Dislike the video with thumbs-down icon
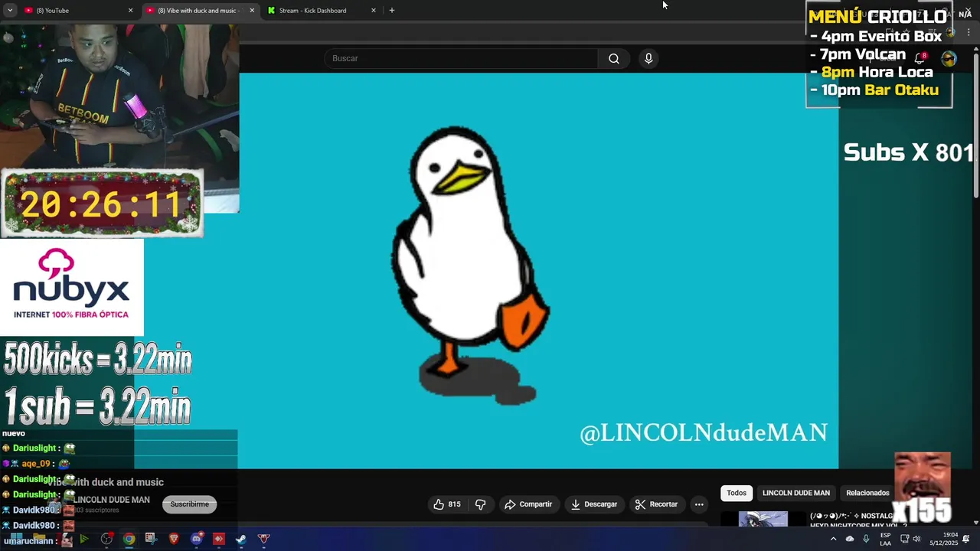This screenshot has height=551, width=980. [481, 504]
